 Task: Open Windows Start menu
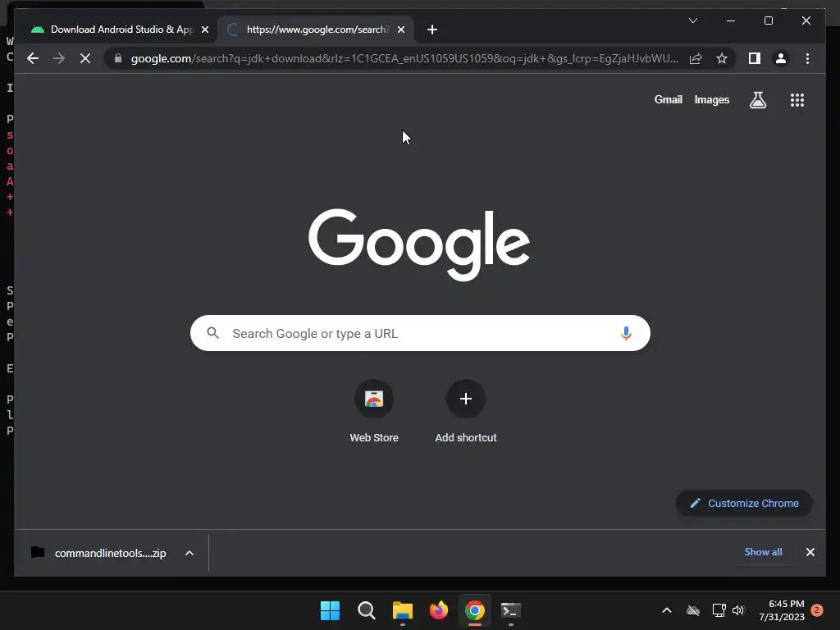(330, 610)
